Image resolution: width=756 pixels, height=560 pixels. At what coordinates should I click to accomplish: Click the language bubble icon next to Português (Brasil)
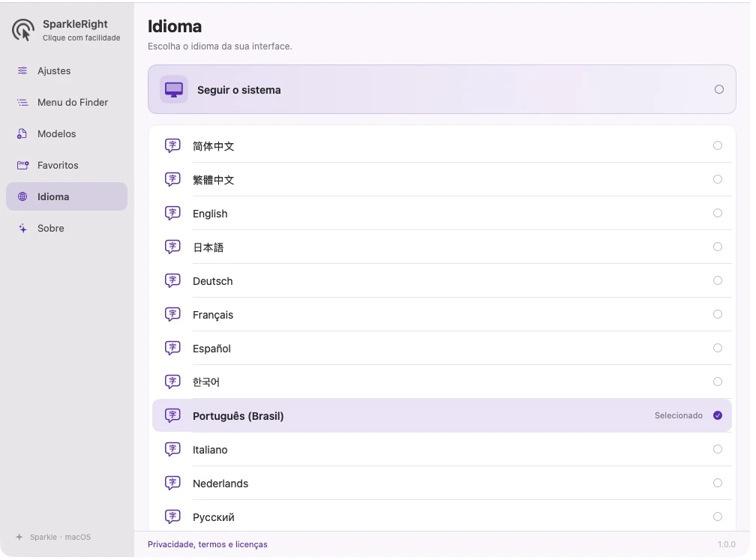pos(172,415)
